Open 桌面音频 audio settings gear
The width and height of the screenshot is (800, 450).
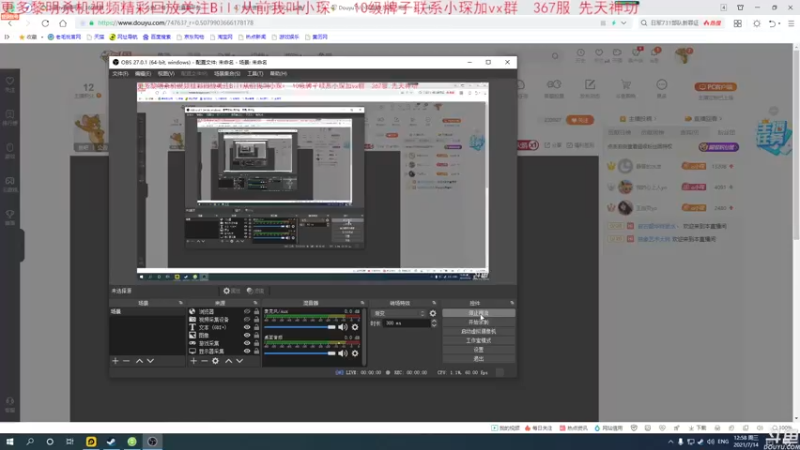pos(355,353)
